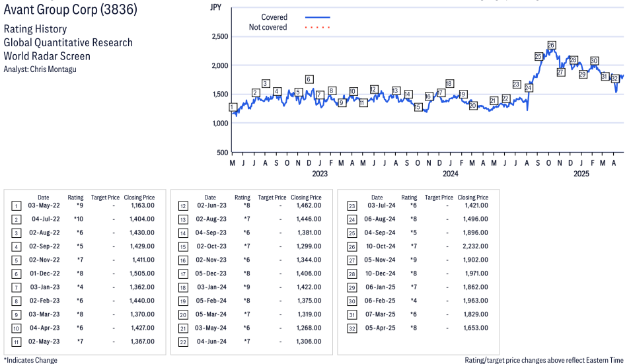This screenshot has height=364, width=631.
Task: Click chart marker 24 on the chart
Action: pyautogui.click(x=529, y=88)
